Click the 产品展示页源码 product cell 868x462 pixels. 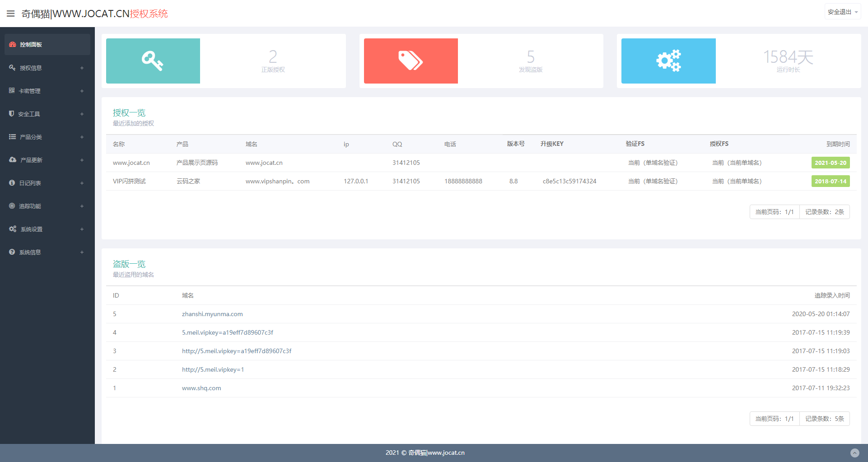point(197,163)
